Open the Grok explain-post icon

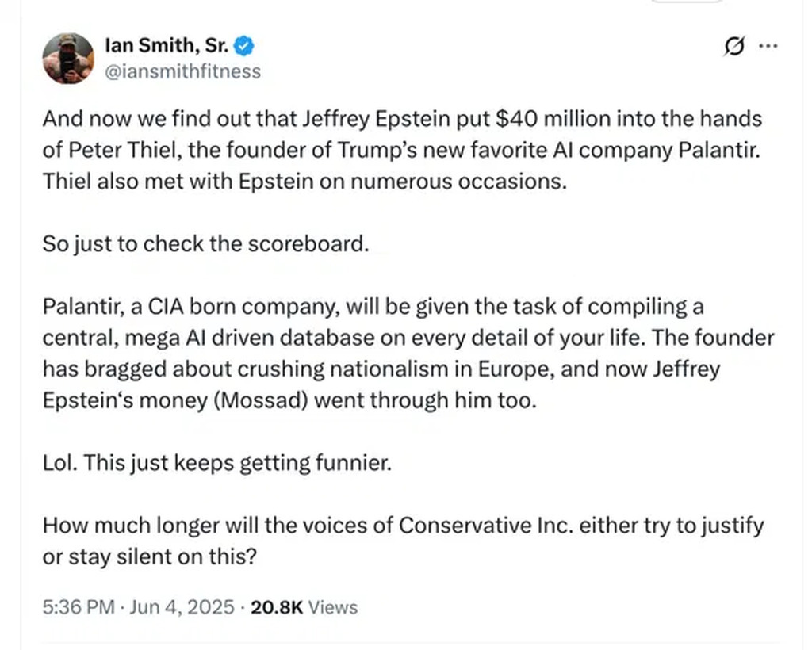pos(734,46)
